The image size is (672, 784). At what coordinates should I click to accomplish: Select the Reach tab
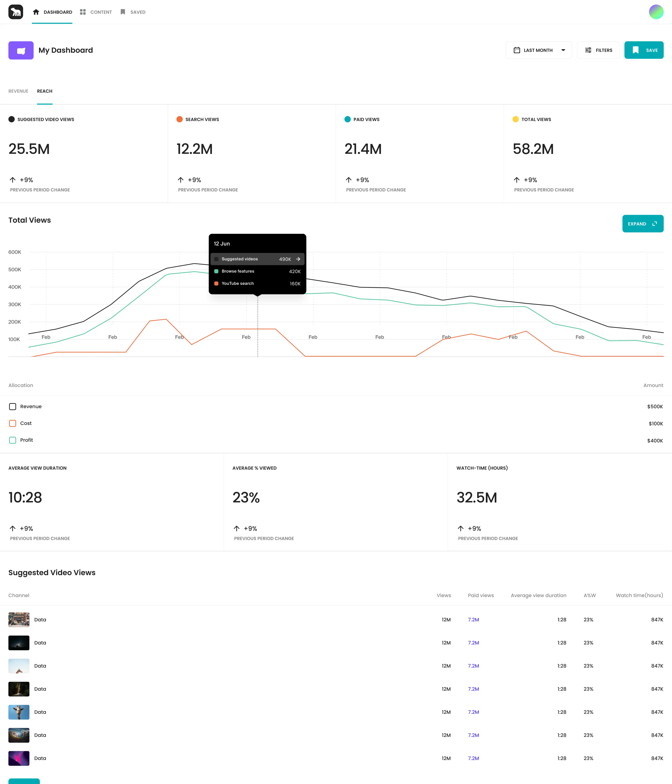point(45,91)
